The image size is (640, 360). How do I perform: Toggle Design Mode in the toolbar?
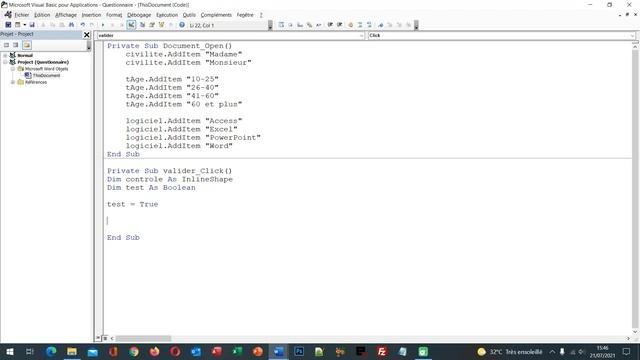(x=131, y=25)
